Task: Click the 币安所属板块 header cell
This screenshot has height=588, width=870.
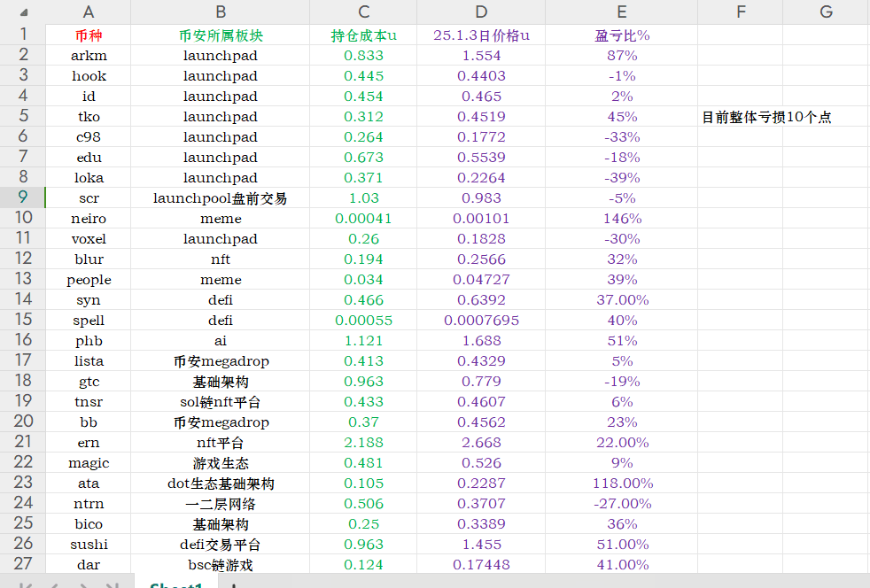Action: [x=221, y=35]
